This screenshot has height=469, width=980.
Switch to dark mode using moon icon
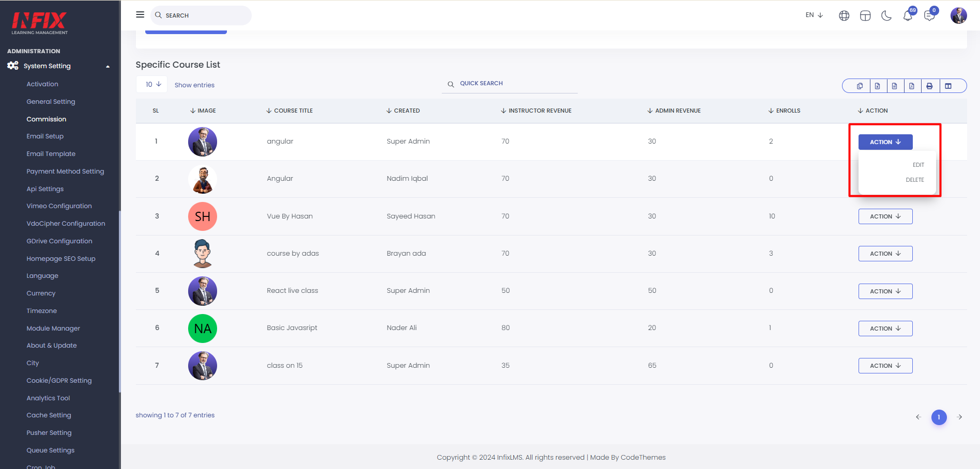886,15
